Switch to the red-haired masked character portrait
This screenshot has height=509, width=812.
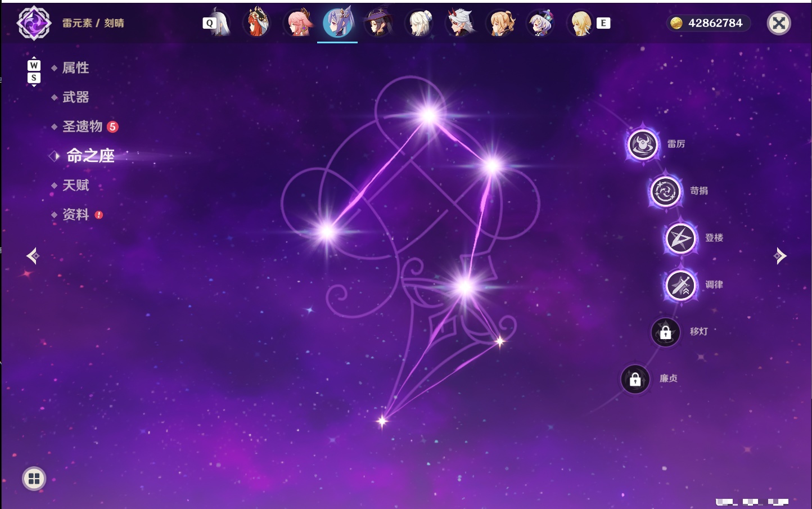(x=256, y=23)
